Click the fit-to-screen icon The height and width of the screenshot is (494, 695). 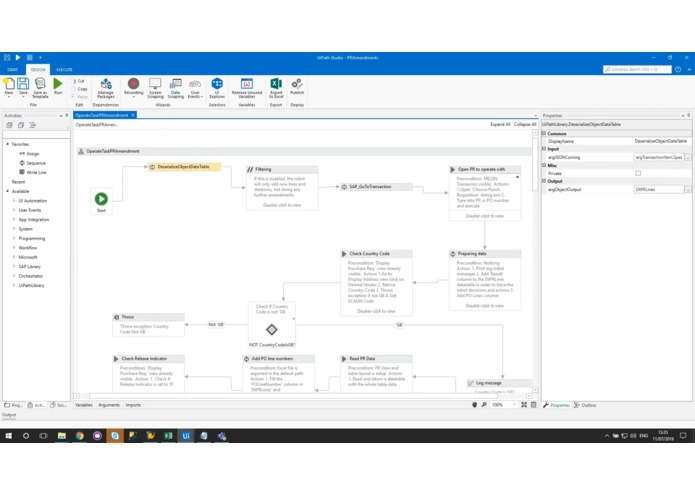coord(524,405)
